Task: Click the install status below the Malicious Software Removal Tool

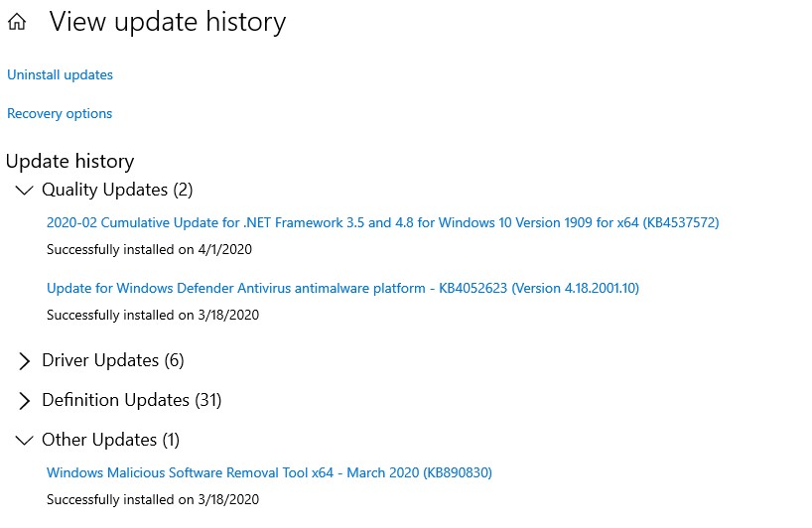Action: pyautogui.click(x=153, y=499)
